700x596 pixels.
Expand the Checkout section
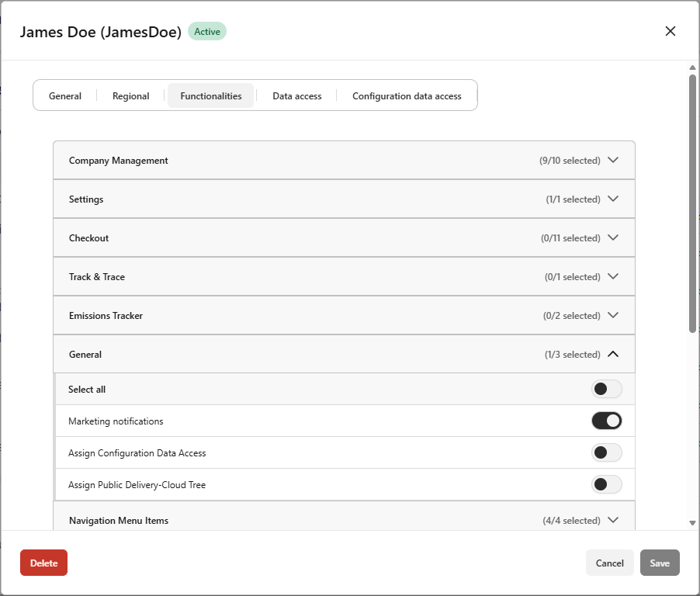tap(612, 237)
